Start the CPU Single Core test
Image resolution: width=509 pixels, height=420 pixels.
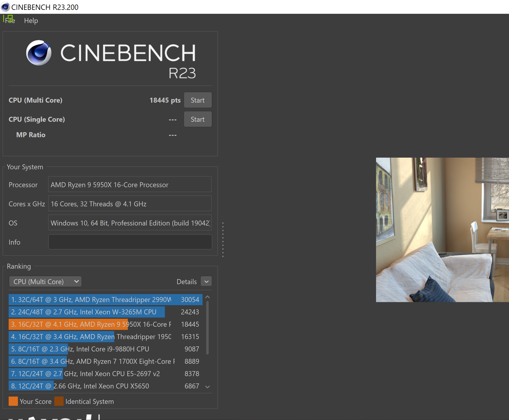coord(198,119)
